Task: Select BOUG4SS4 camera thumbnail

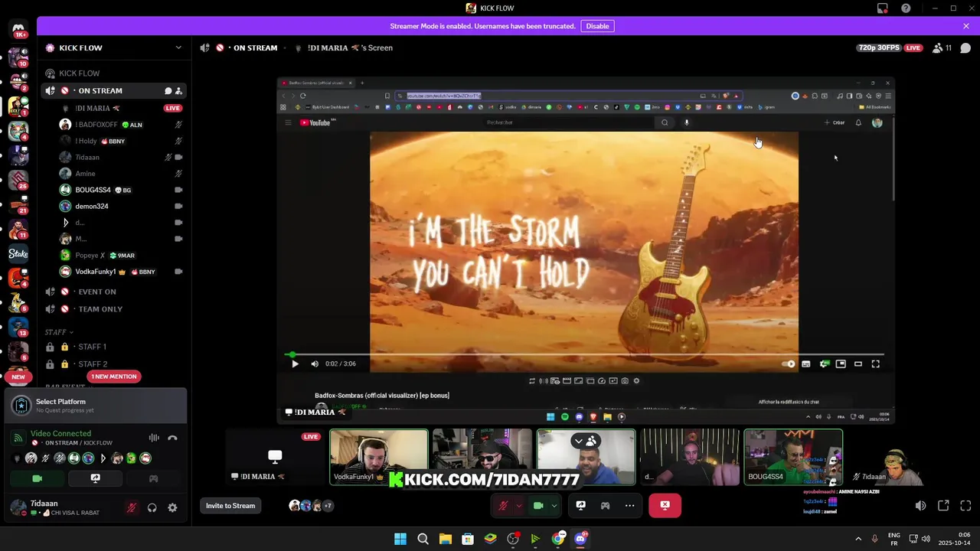Action: [793, 457]
